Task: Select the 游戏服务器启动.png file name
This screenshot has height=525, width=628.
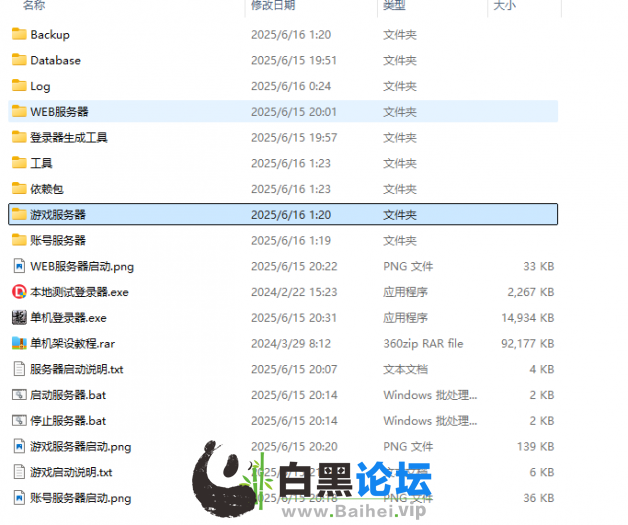Action: pos(81,447)
